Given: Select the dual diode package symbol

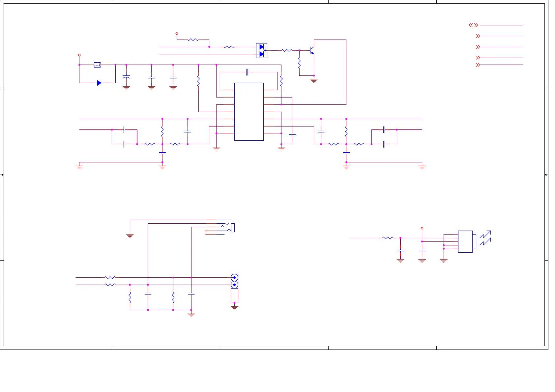Looking at the screenshot, I should pos(262,51).
